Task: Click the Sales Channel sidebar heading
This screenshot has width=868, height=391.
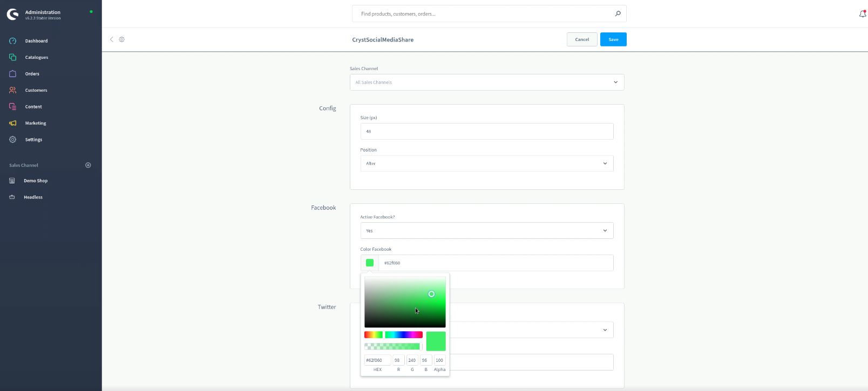Action: 24,165
